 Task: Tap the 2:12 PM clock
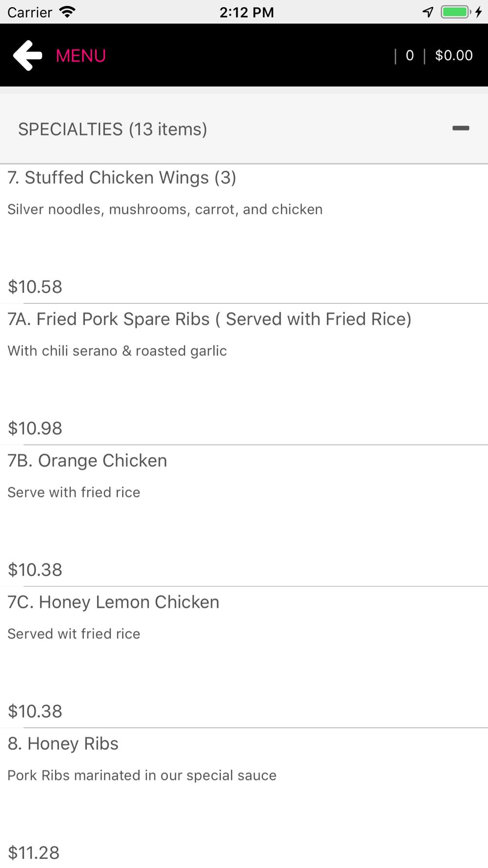click(x=246, y=12)
